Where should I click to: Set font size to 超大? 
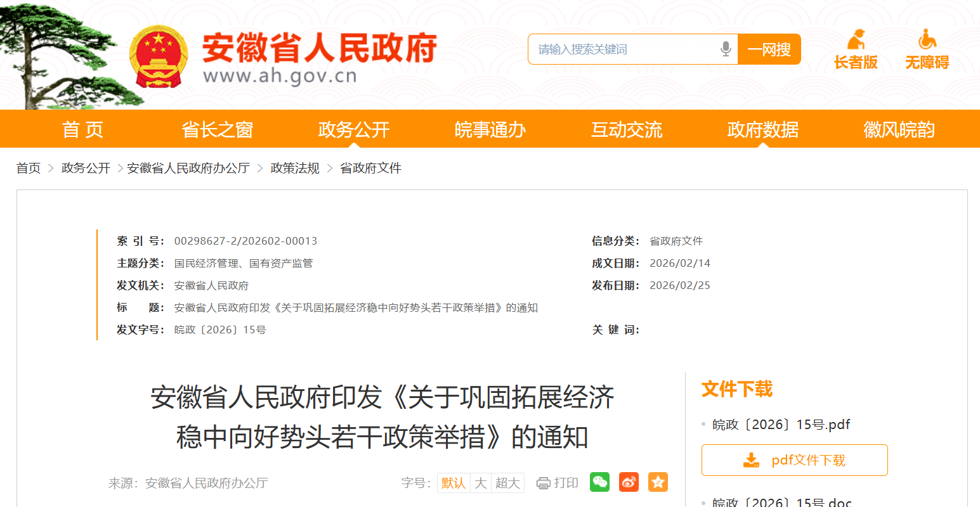point(507,483)
